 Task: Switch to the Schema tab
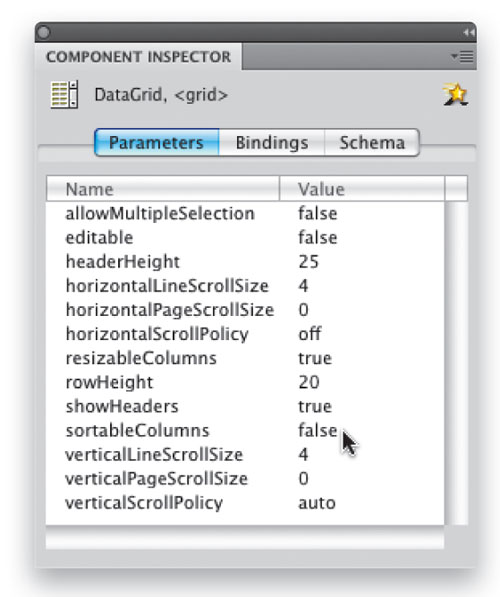tap(372, 143)
